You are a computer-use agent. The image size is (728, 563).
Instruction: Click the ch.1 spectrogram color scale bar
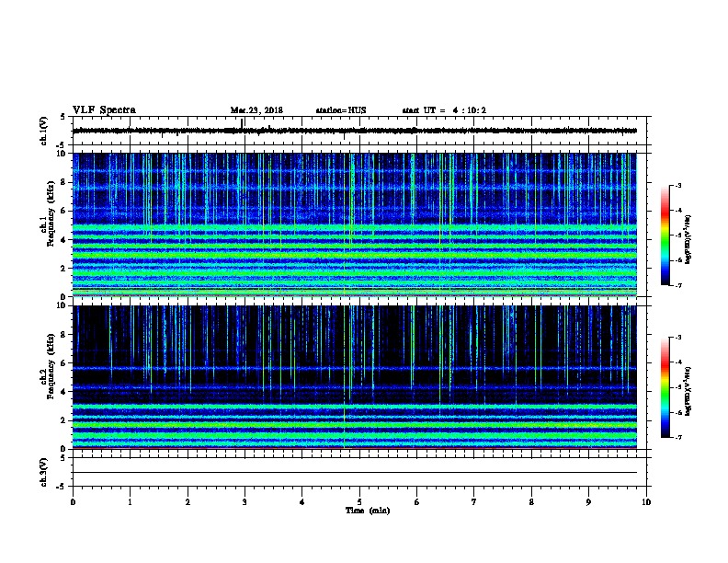click(665, 236)
